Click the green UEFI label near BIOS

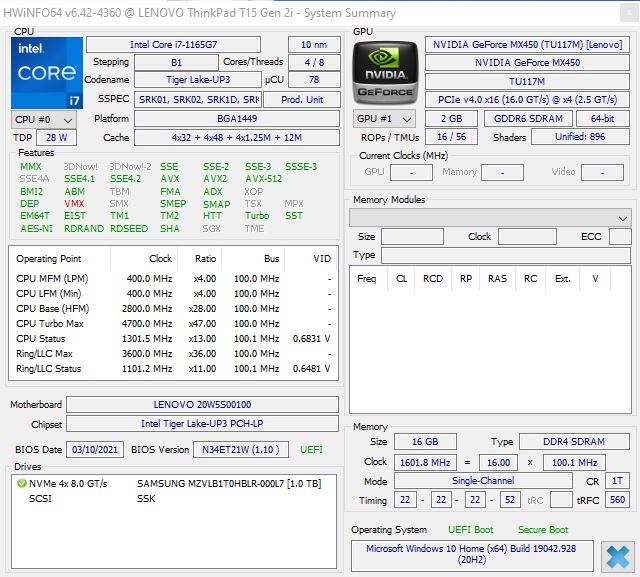[x=311, y=450]
